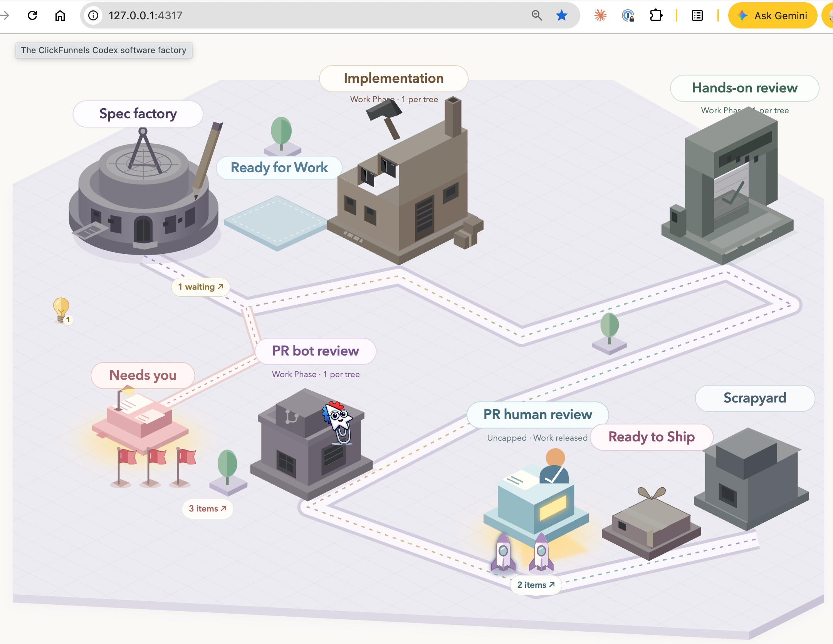This screenshot has height=644, width=833.
Task: Click the Ready for Work blue landing pad
Action: click(x=277, y=223)
